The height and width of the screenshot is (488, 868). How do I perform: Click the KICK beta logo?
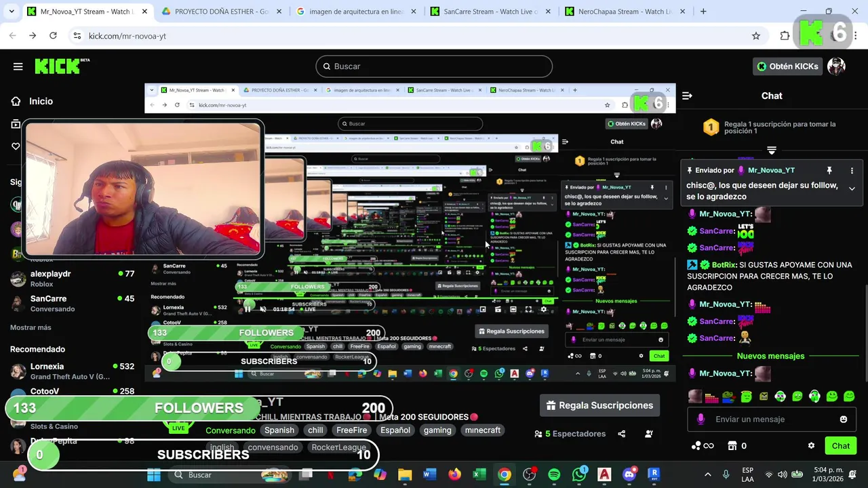tap(62, 66)
